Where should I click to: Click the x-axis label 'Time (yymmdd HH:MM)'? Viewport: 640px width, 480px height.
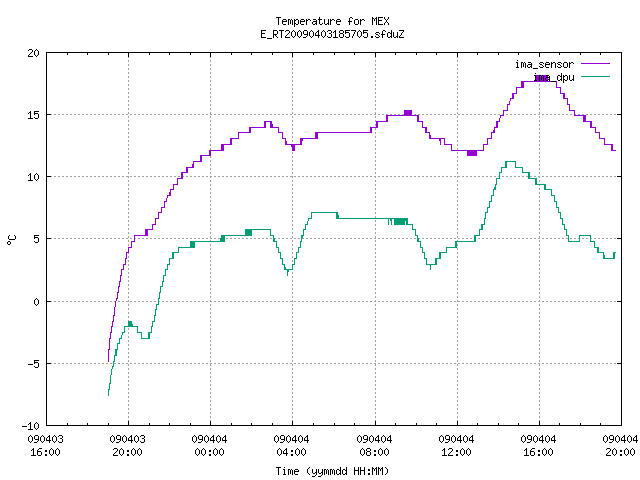332,471
